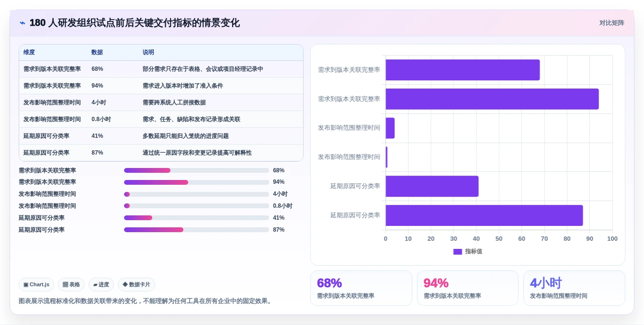Click 需求、任务、缺陷和发布记录形成关联
Screen dimensions: 644x325
tap(192, 119)
